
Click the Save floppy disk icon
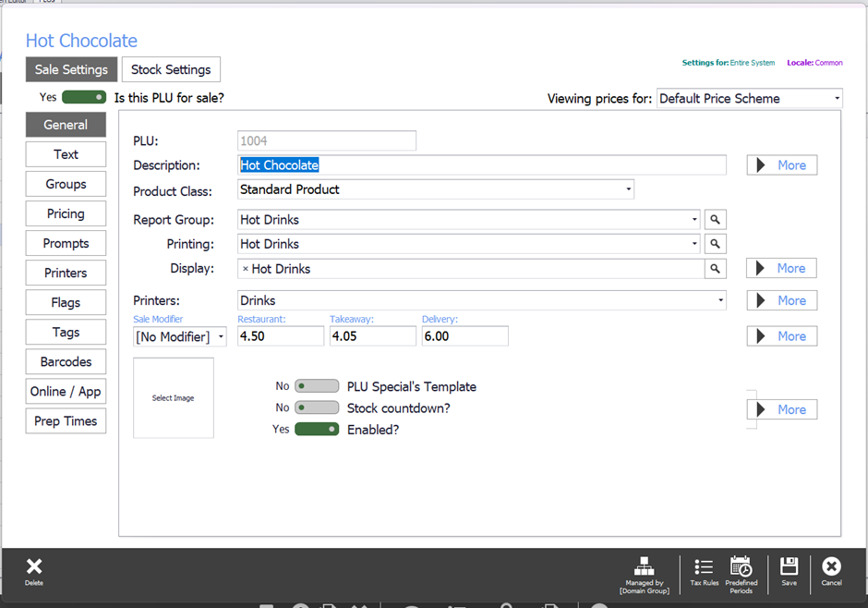coord(789,566)
